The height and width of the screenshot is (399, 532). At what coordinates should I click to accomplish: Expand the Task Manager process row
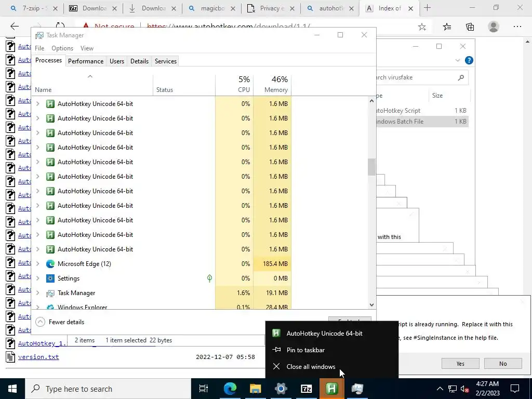tap(37, 293)
